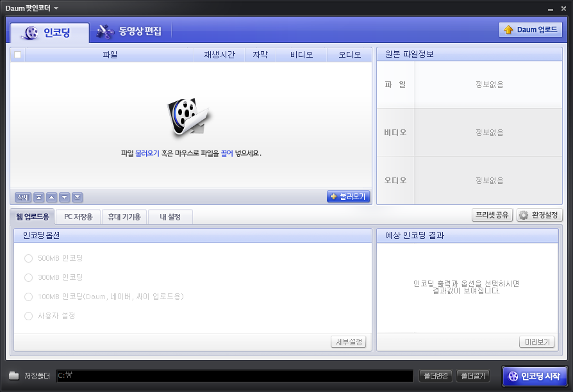Move item to bottom icon
Image resolution: width=573 pixels, height=392 pixels.
[78, 197]
